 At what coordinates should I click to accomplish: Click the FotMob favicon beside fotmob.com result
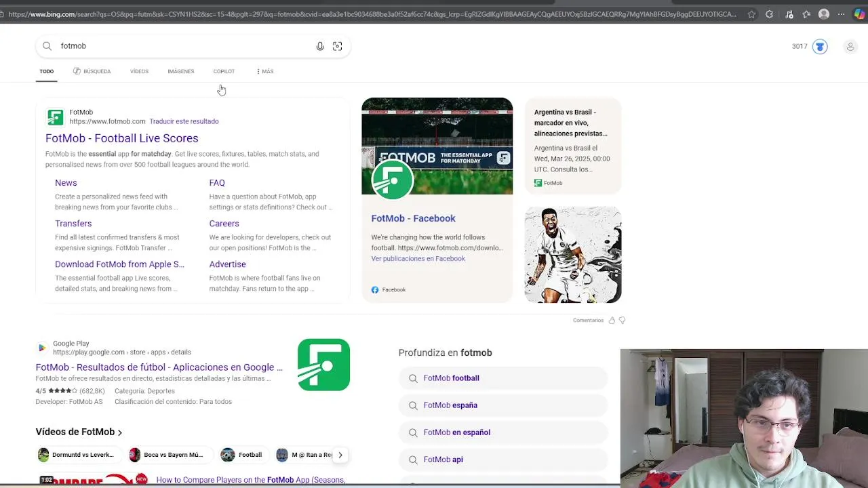55,117
